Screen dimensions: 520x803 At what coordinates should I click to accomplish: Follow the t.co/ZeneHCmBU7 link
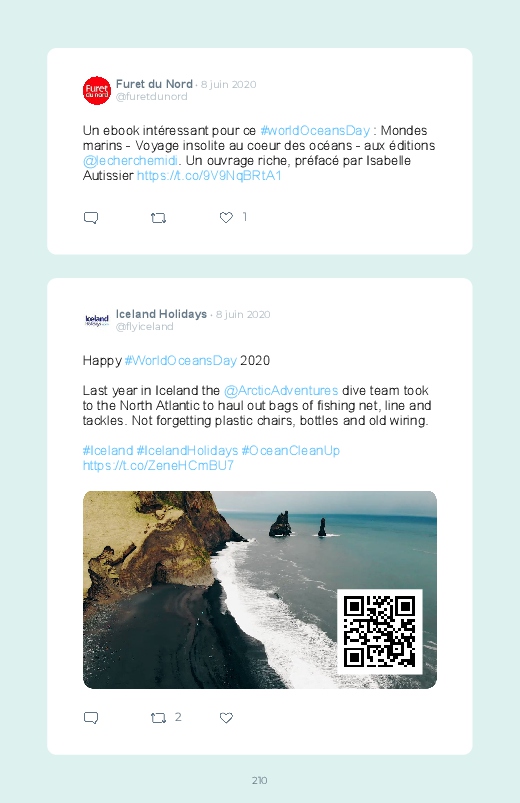[158, 466]
